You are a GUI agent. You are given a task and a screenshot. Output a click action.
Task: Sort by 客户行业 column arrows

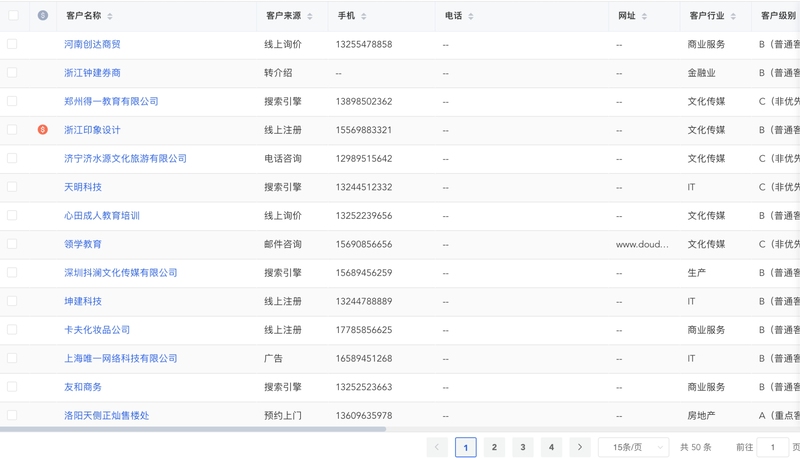point(733,16)
